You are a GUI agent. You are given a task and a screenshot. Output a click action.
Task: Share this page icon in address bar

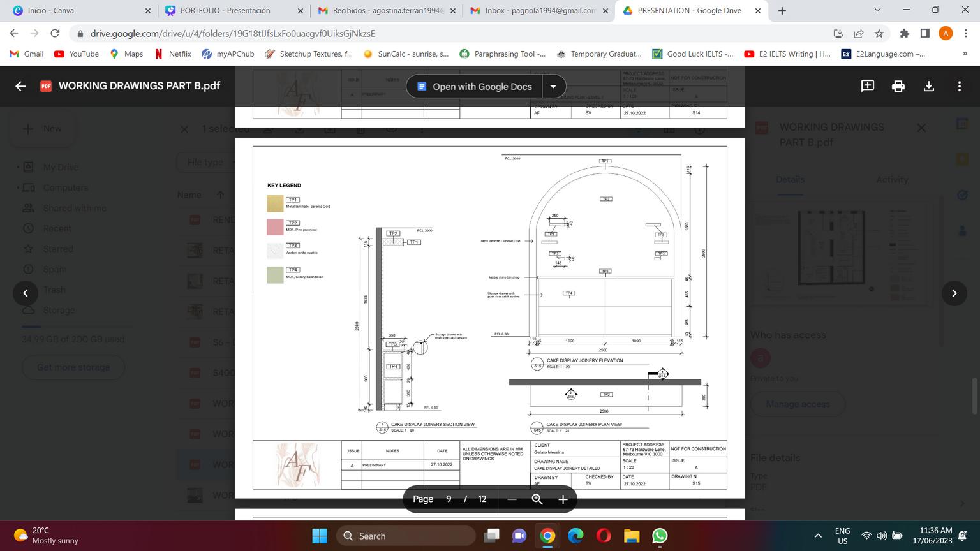[x=859, y=34]
